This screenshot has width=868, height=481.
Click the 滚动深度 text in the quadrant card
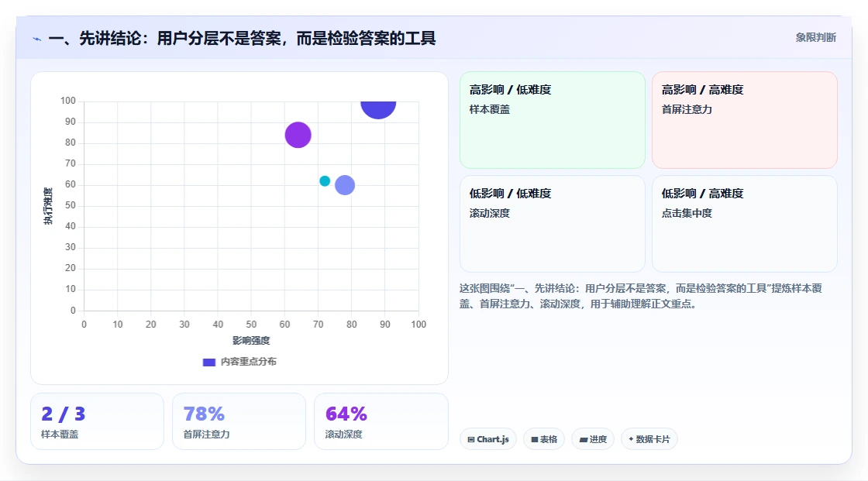[x=489, y=213]
